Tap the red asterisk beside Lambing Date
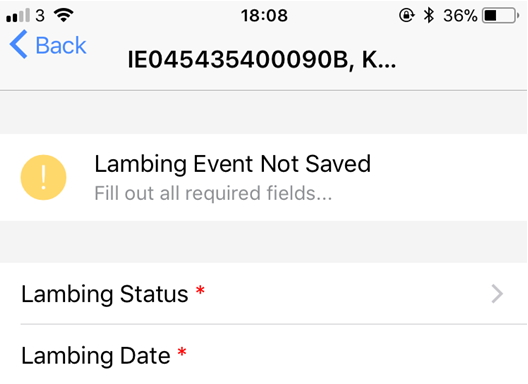This screenshot has width=528, height=384. 182,352
